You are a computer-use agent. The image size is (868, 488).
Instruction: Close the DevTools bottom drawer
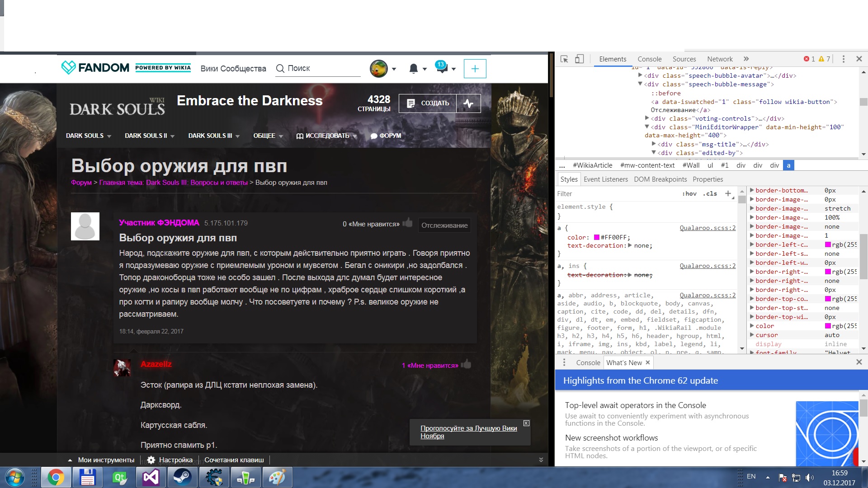click(x=859, y=362)
